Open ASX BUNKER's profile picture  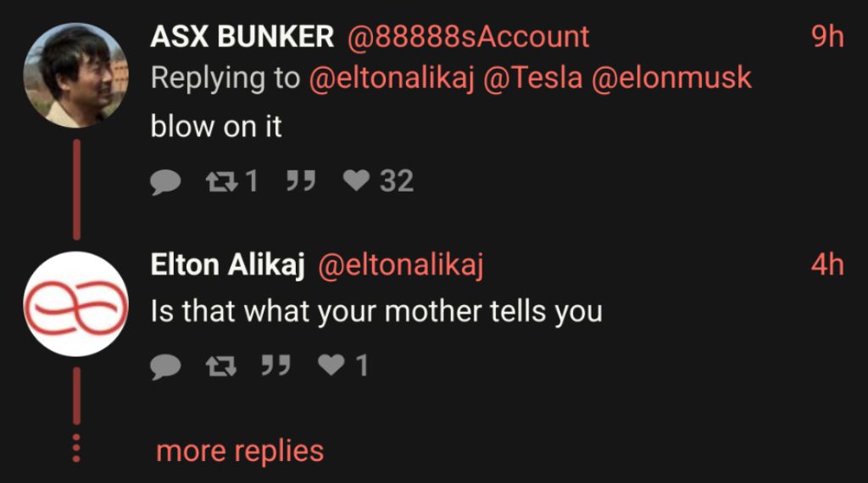75,76
